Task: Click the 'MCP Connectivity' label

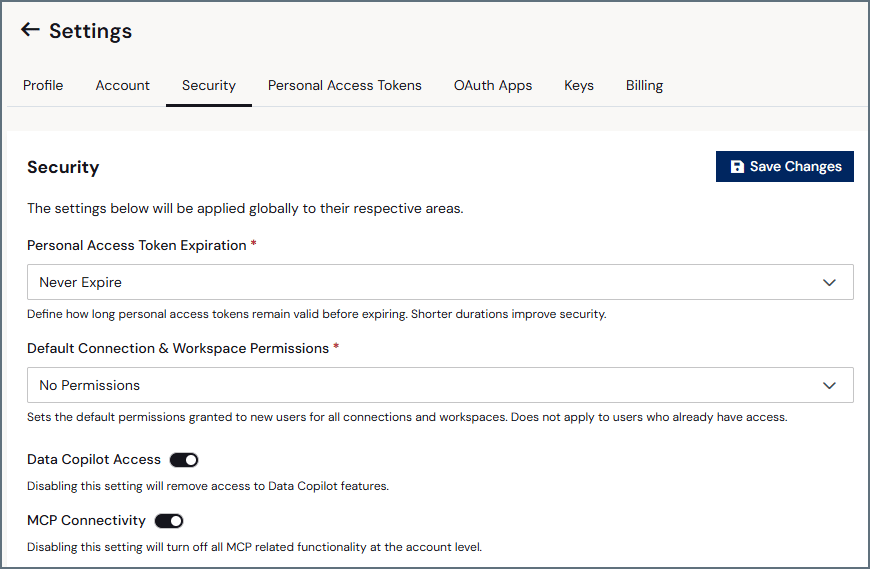Action: (87, 520)
